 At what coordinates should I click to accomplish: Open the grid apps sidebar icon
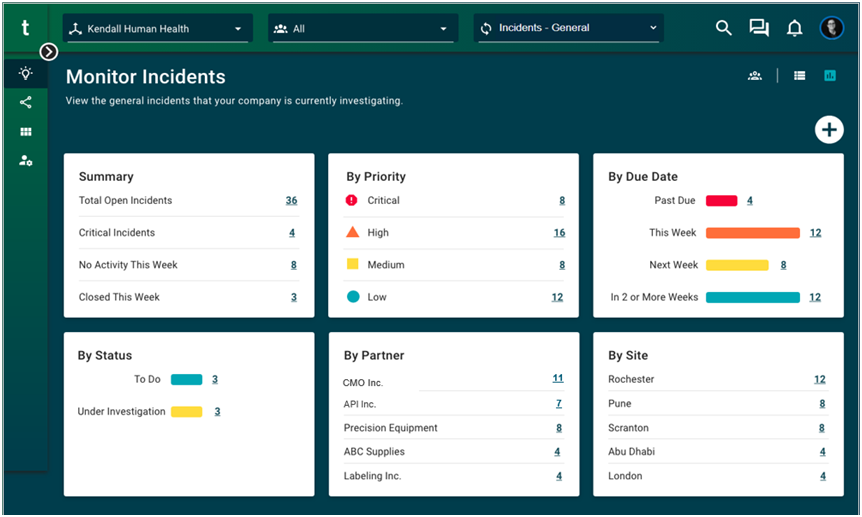click(x=25, y=131)
